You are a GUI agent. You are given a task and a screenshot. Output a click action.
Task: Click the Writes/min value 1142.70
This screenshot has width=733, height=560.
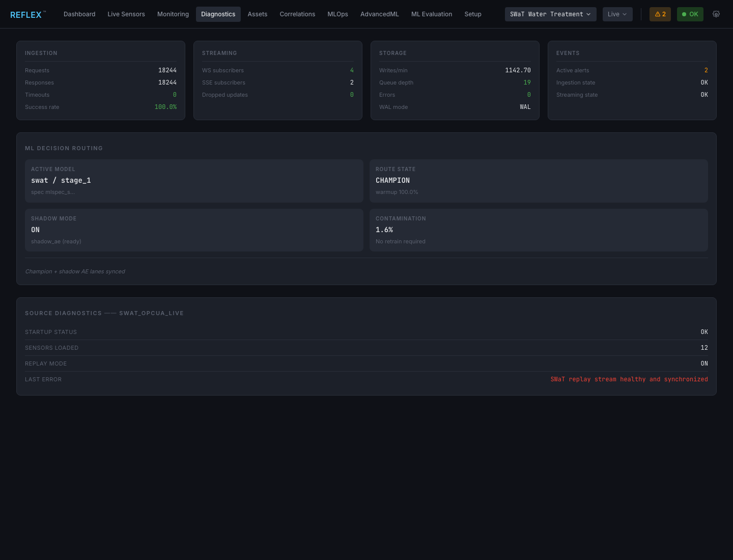coord(518,70)
